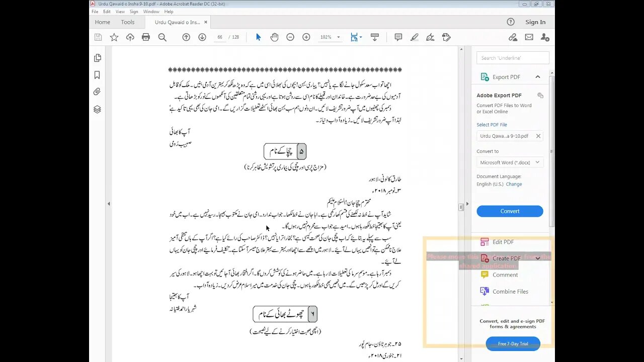
Task: Collapse the right tools pane arrow
Action: (x=467, y=204)
